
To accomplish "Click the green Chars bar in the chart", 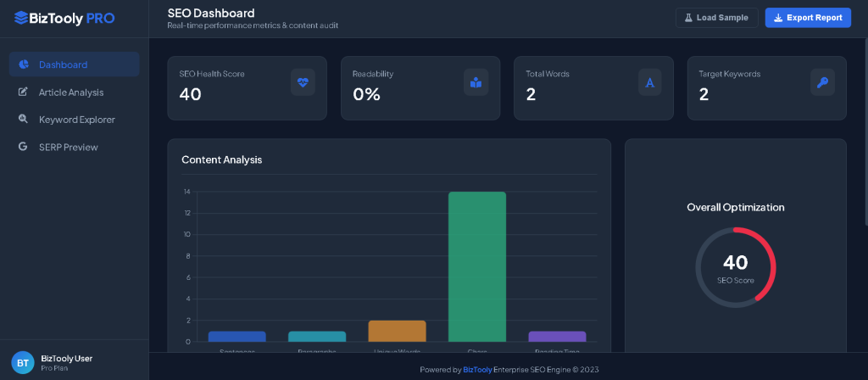I will 476,266.
